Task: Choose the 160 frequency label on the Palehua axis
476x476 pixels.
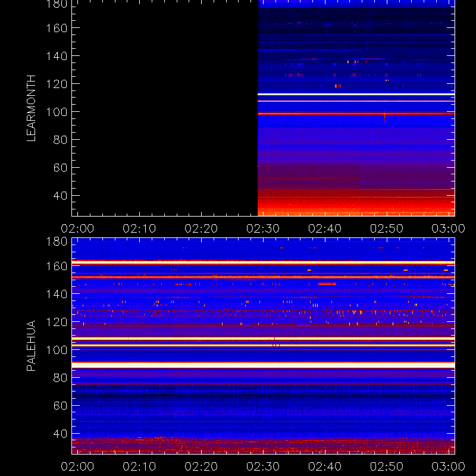Action: click(57, 266)
